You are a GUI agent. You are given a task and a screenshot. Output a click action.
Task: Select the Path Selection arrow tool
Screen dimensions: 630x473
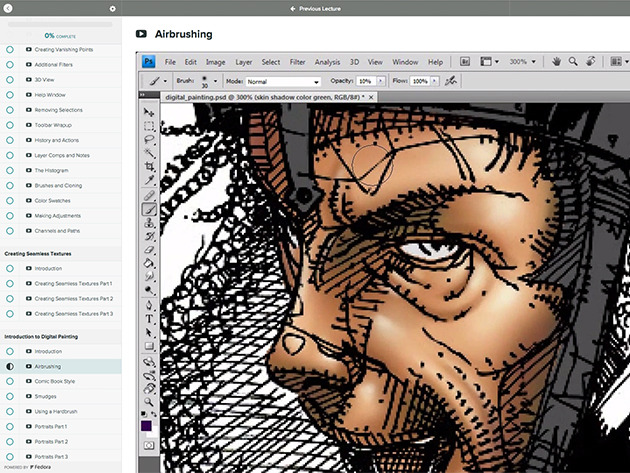(149, 332)
